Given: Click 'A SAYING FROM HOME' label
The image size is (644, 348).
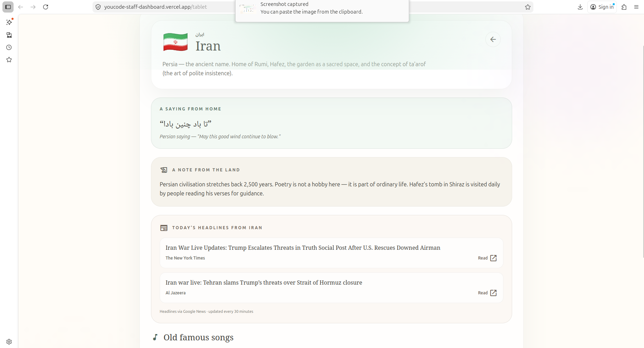Looking at the screenshot, I should coord(190,109).
